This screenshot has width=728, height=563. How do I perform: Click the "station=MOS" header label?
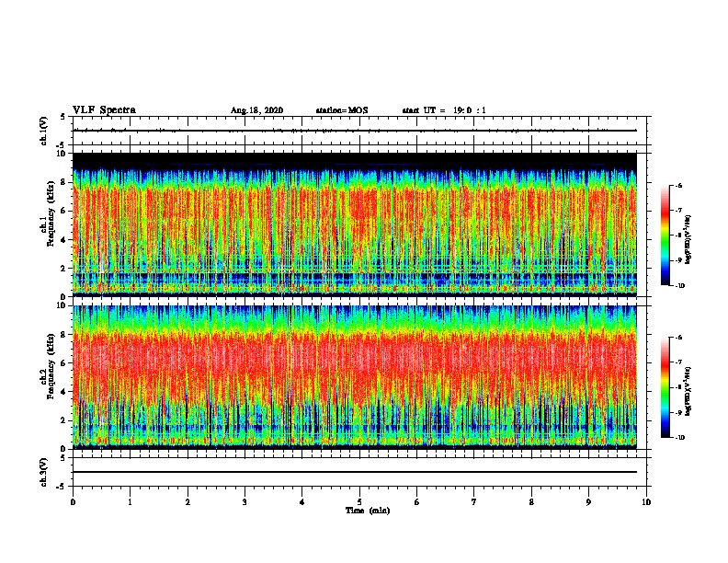click(342, 110)
